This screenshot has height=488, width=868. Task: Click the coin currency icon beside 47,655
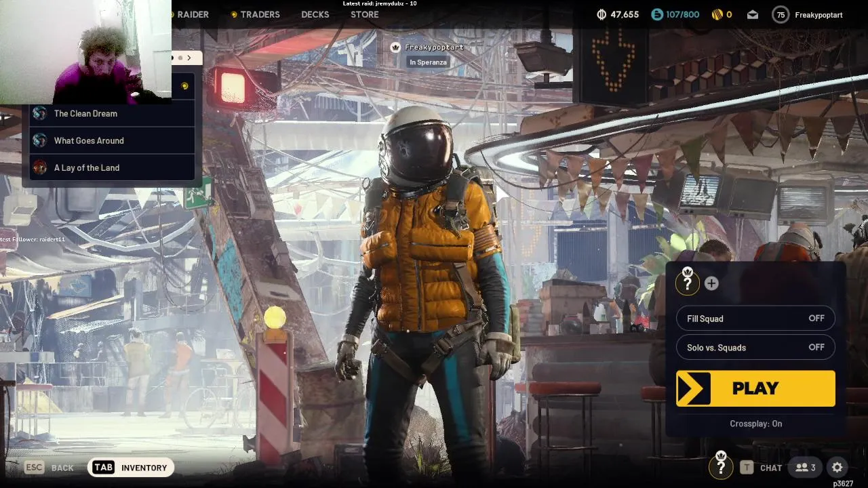[601, 14]
